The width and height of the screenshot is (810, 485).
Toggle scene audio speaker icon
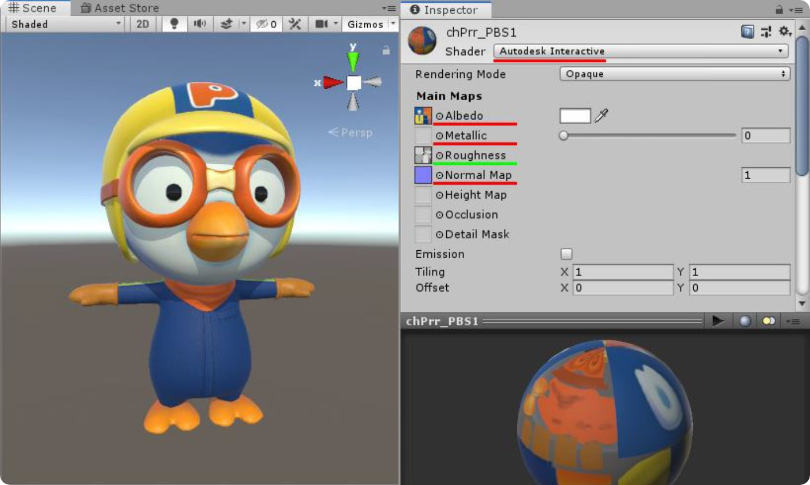coord(199,24)
